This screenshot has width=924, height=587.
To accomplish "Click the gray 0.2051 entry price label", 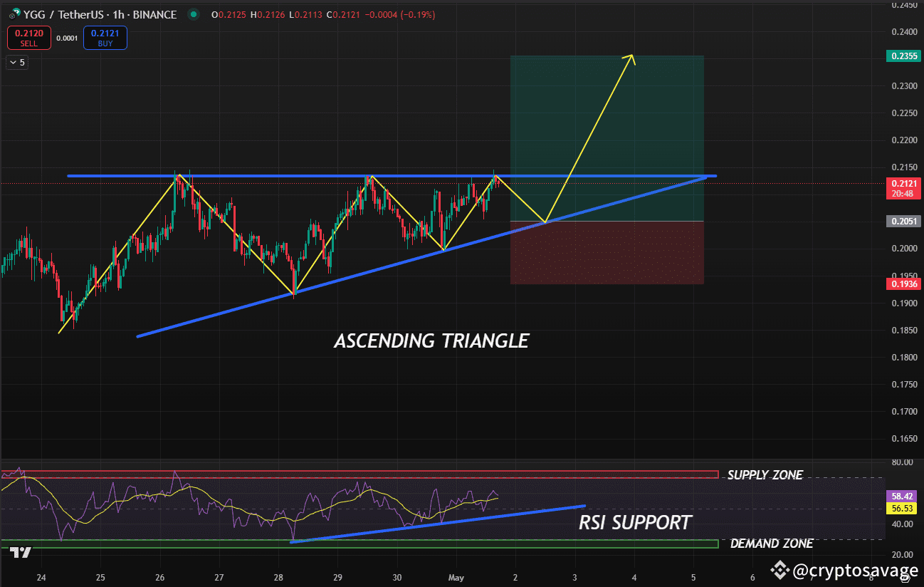I will pyautogui.click(x=903, y=222).
